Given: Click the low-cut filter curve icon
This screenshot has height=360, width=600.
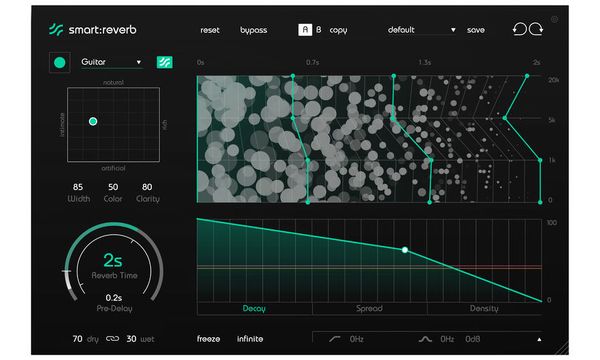Looking at the screenshot, I should [334, 339].
